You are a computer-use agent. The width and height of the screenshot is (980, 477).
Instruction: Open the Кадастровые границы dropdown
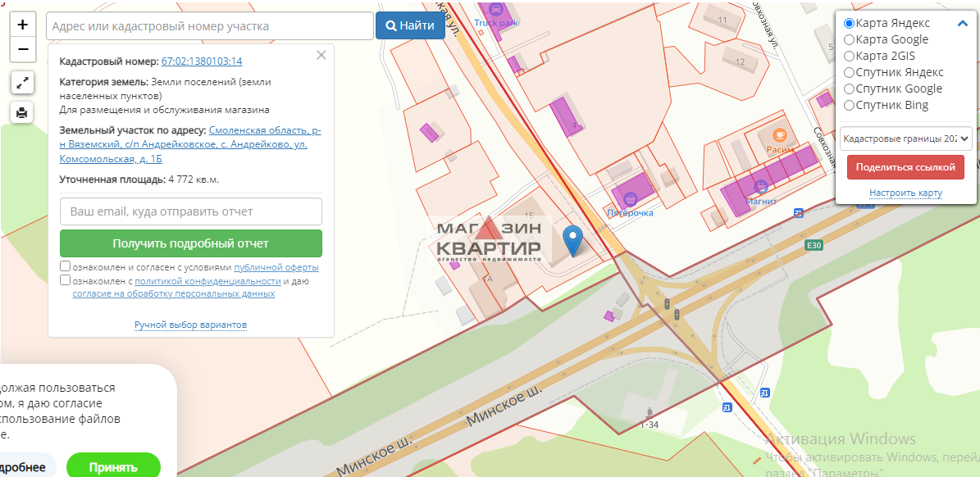point(905,139)
